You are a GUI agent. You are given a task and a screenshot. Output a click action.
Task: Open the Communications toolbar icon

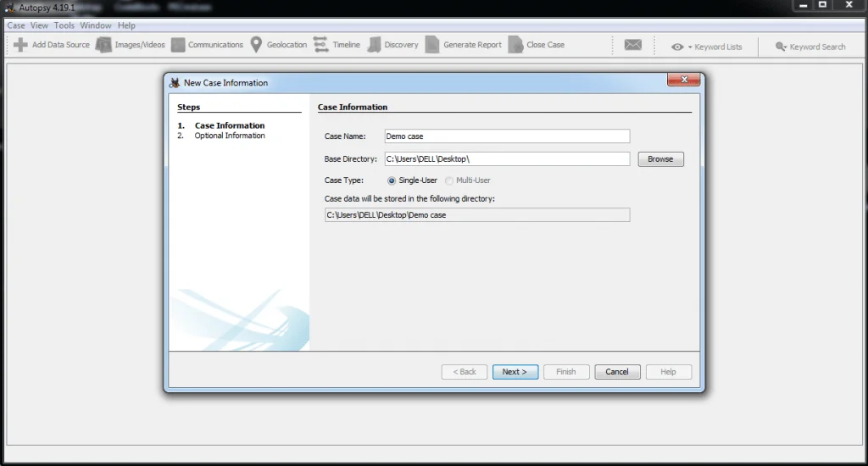point(178,45)
